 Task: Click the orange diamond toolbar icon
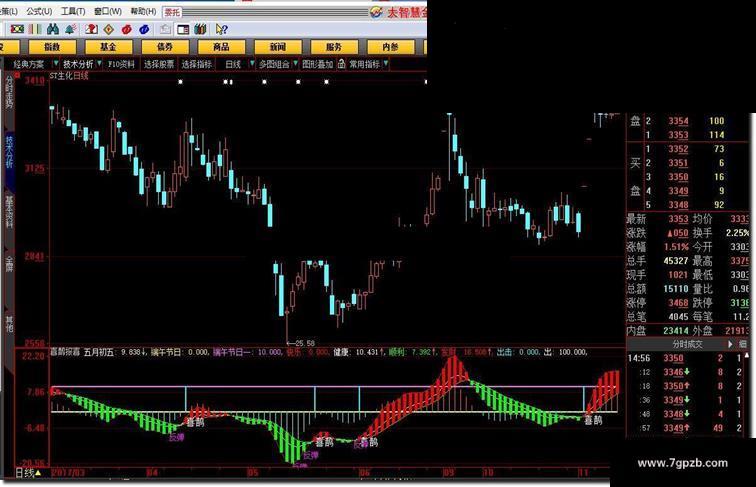pos(109,29)
